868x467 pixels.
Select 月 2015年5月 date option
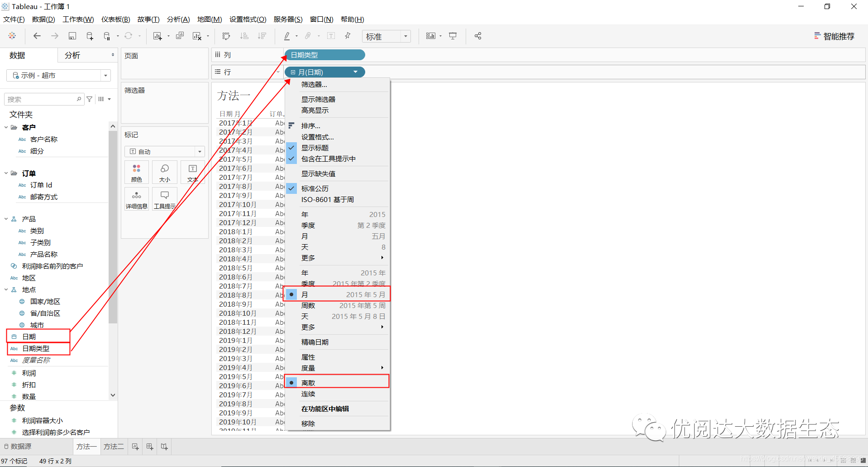coord(337,294)
